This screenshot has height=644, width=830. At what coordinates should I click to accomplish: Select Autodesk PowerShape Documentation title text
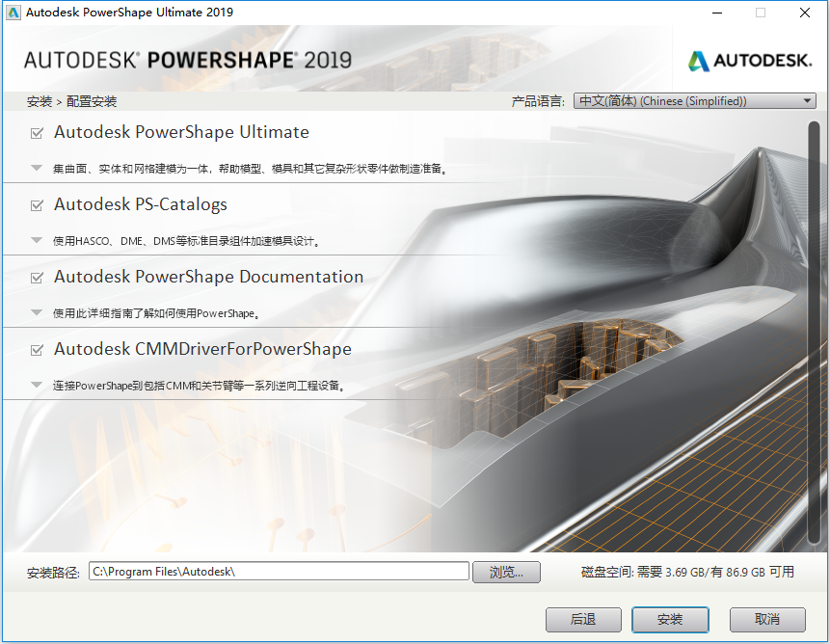[208, 277]
